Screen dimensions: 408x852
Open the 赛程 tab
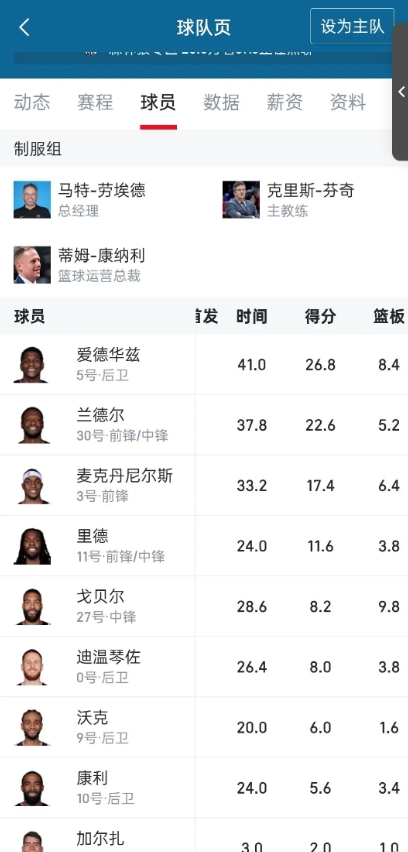(x=95, y=102)
